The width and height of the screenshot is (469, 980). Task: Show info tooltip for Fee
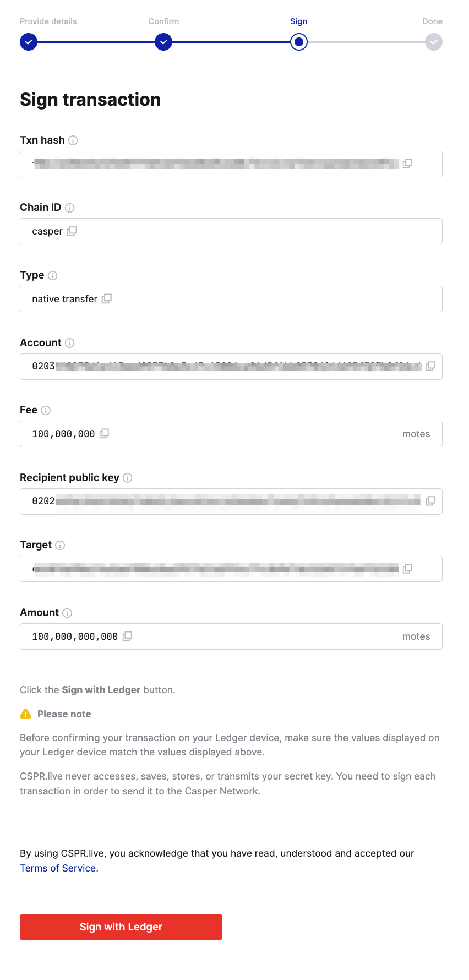tap(46, 410)
